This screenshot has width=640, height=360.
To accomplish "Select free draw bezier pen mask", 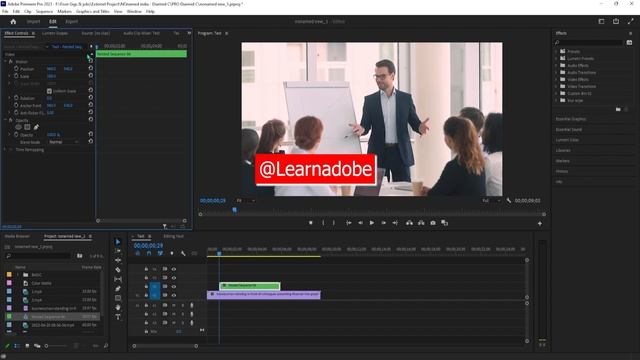I will [x=36, y=127].
